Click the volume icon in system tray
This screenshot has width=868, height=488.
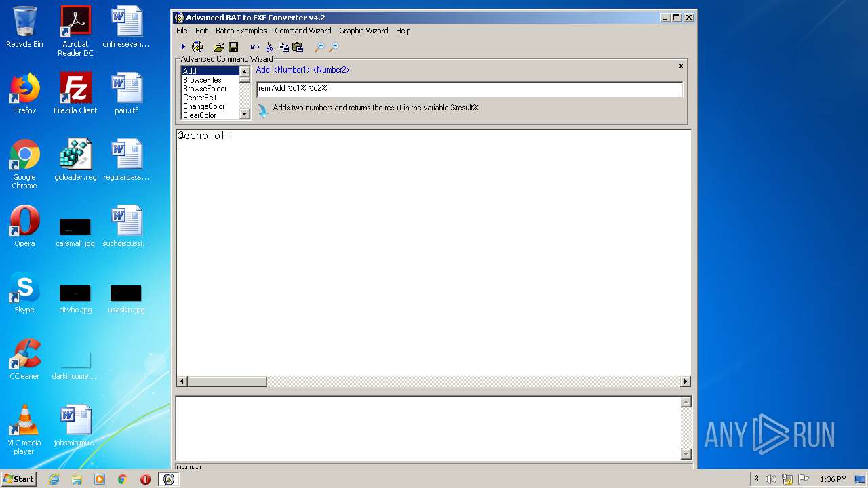point(771,479)
